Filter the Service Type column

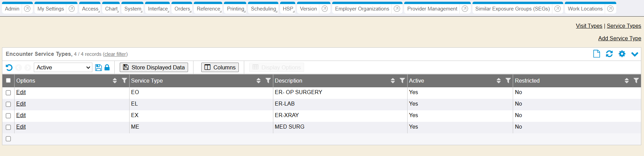click(268, 81)
